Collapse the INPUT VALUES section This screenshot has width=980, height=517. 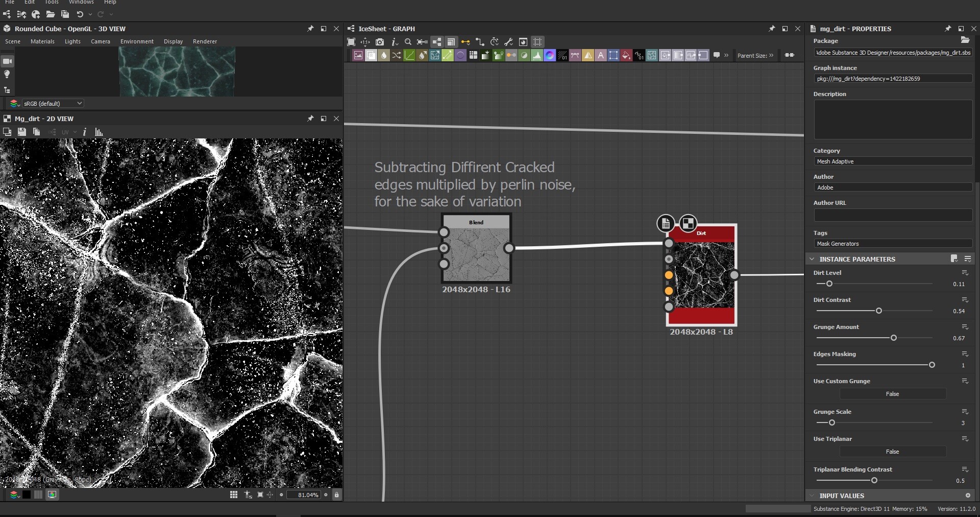tap(812, 496)
